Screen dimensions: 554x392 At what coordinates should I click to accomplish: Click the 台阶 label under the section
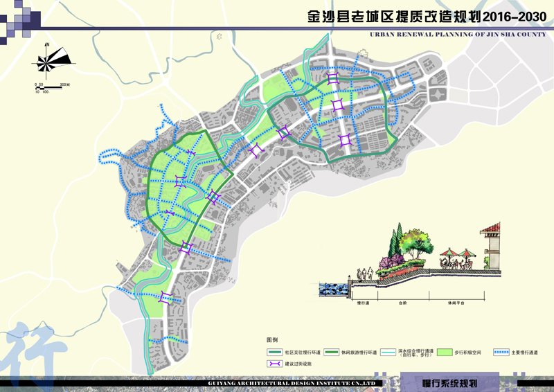coord(402,303)
